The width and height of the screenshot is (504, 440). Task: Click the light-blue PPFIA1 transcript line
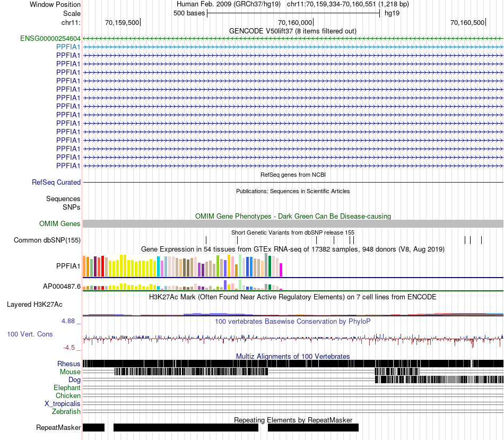point(293,47)
